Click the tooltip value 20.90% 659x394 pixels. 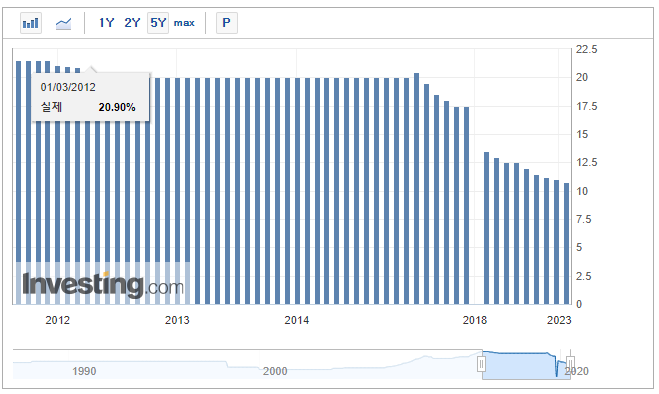(117, 107)
